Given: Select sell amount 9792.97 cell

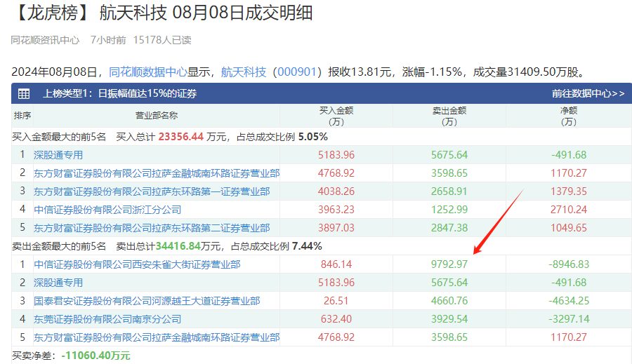Looking at the screenshot, I should tap(449, 264).
